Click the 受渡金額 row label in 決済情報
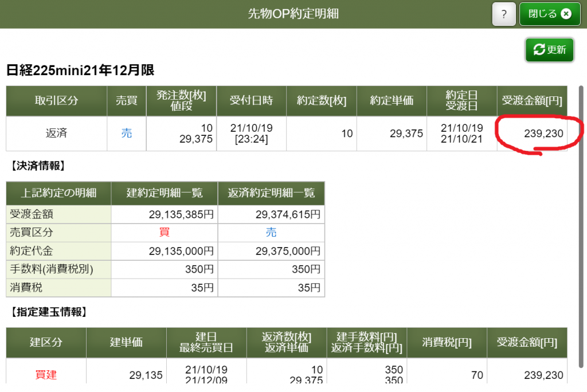 point(32,214)
